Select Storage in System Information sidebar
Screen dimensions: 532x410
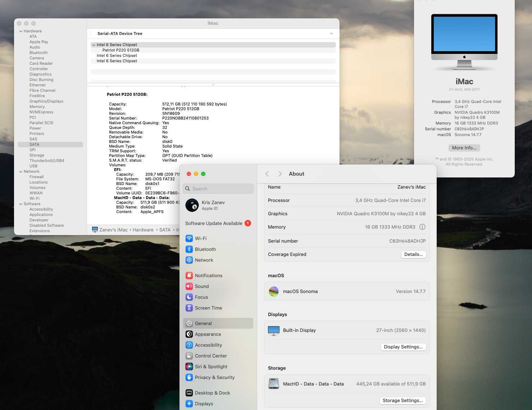tap(37, 155)
